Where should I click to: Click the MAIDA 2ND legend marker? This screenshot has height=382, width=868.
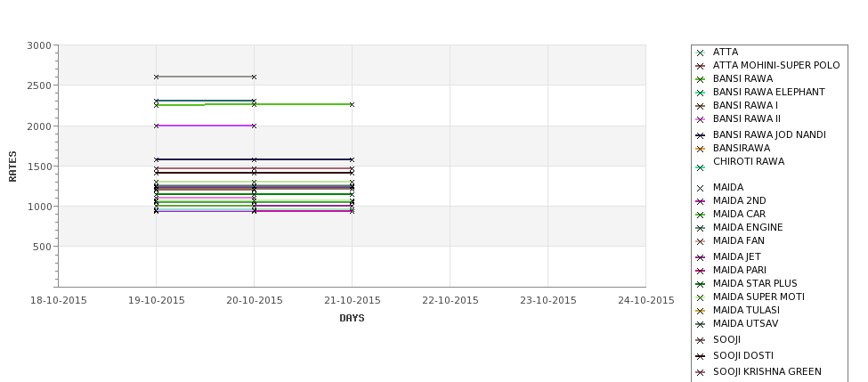701,201
